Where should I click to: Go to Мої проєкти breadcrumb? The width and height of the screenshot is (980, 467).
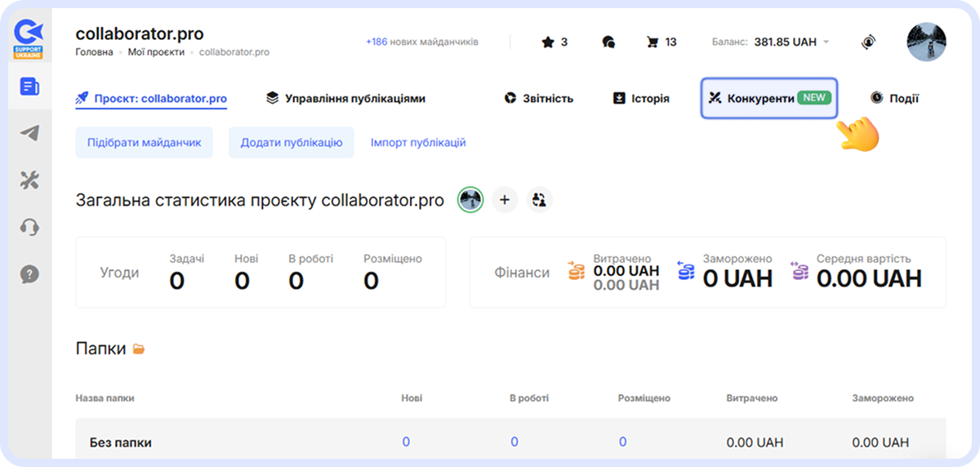(156, 52)
